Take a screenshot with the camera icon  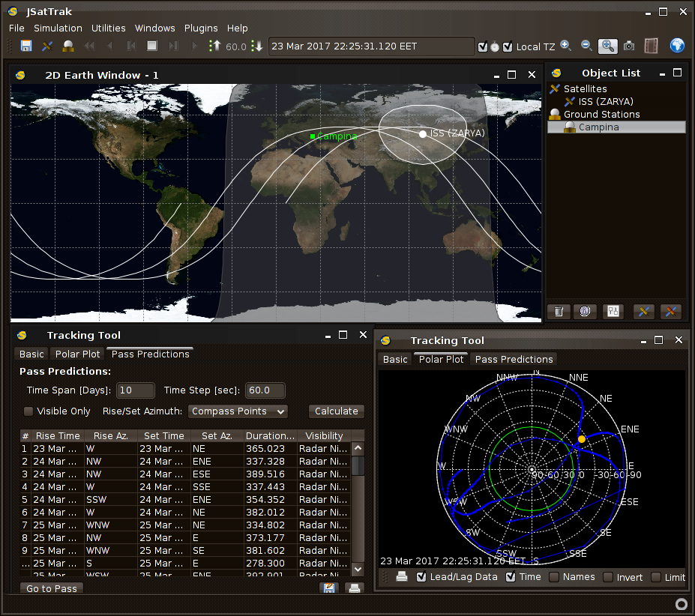tap(629, 46)
